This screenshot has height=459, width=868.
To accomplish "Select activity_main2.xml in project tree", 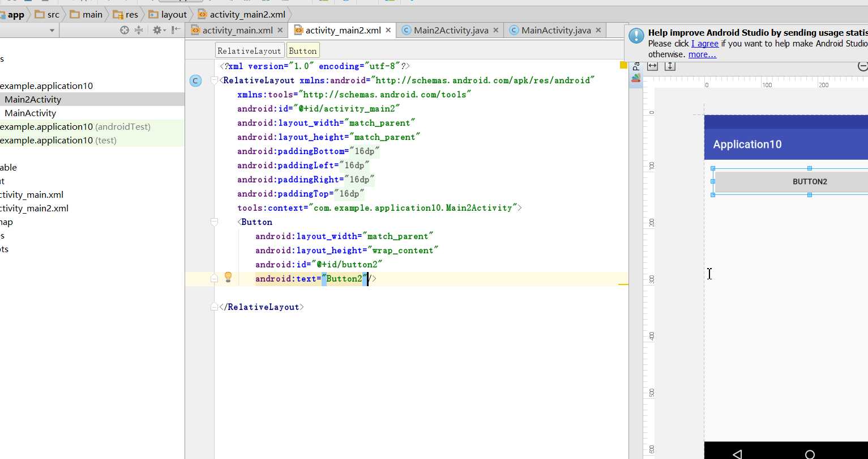I will 34,208.
